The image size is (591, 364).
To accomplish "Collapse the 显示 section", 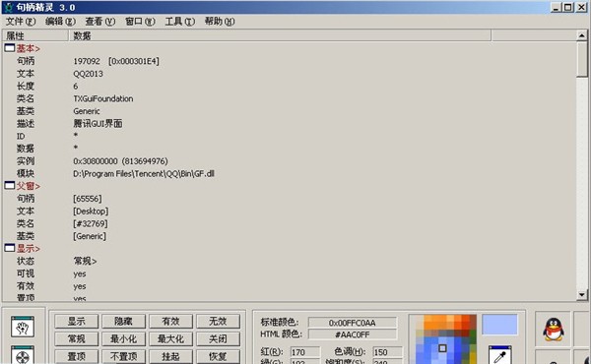I will point(10,248).
